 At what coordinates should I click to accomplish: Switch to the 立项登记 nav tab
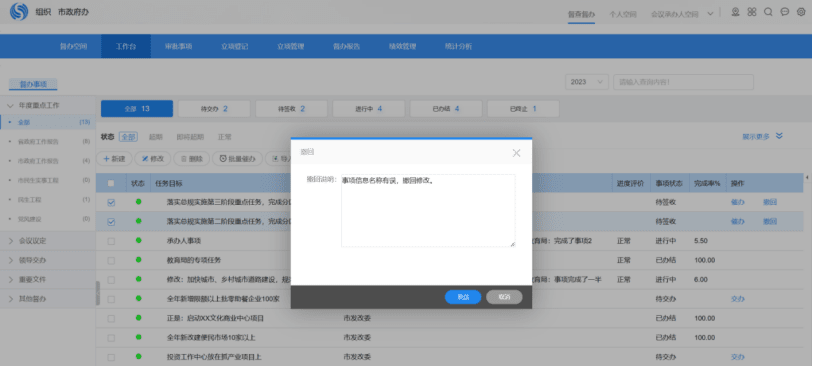[234, 46]
